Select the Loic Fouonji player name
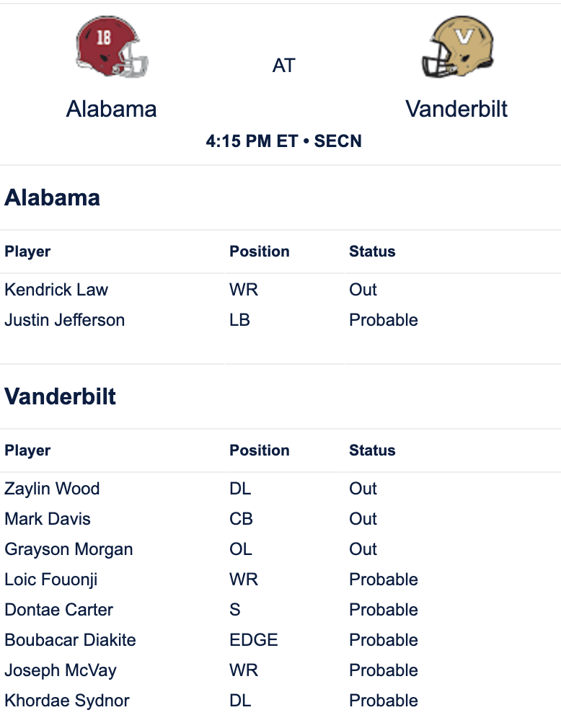 [51, 580]
